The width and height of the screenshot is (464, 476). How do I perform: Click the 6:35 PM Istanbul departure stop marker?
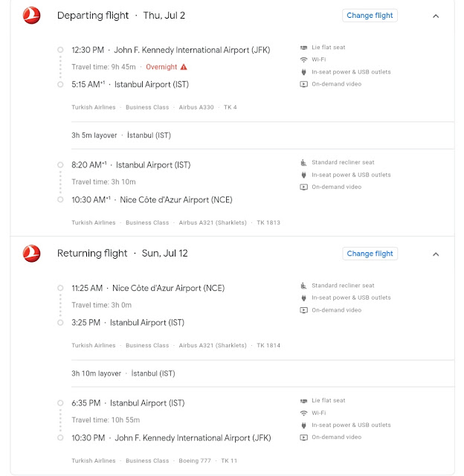point(60,403)
